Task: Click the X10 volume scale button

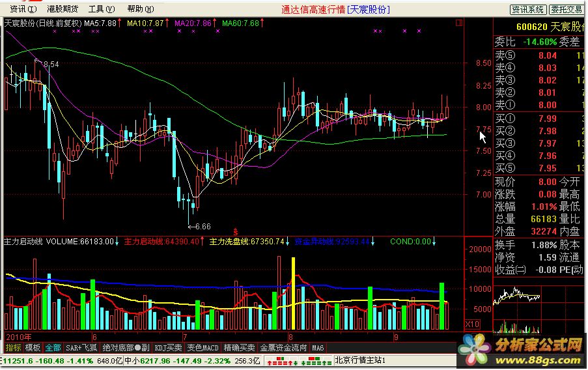Action: click(x=472, y=324)
